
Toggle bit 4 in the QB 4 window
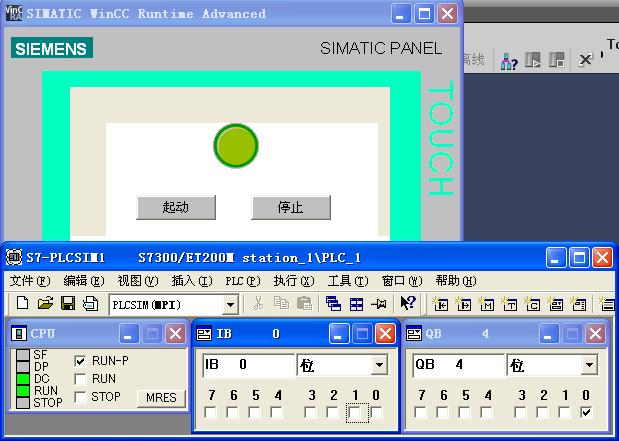pyautogui.click(x=486, y=413)
